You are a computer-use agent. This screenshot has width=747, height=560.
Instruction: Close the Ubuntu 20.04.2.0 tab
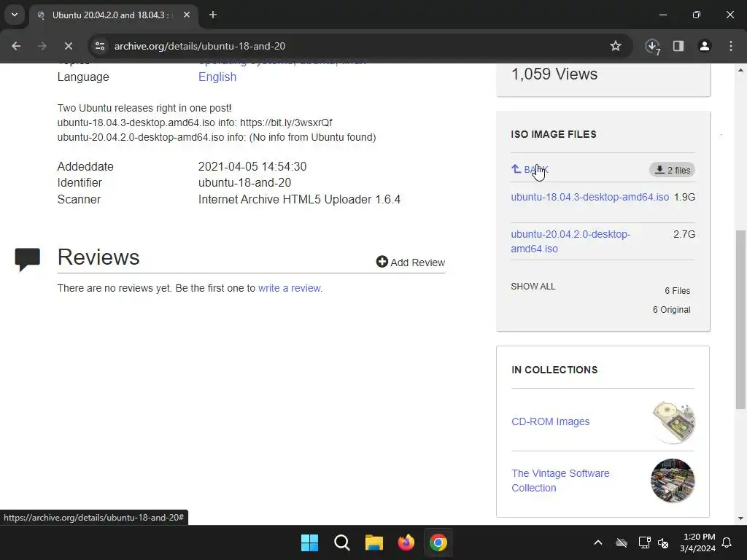(187, 15)
